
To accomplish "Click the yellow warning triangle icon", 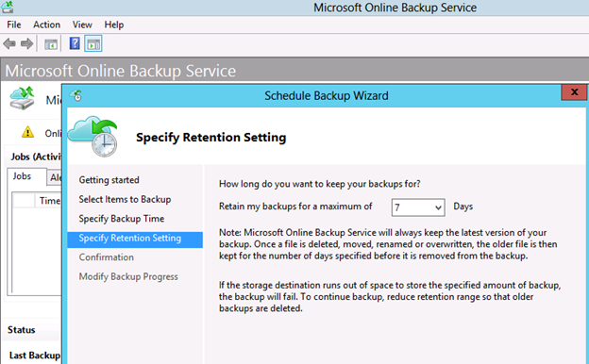I will tap(27, 132).
